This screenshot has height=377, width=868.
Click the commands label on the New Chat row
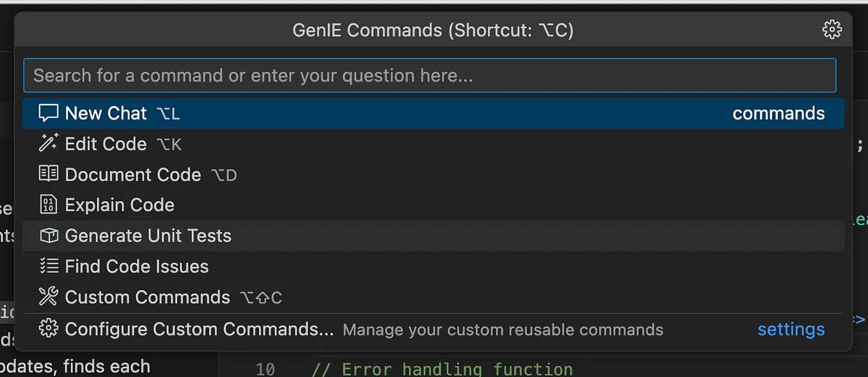779,113
